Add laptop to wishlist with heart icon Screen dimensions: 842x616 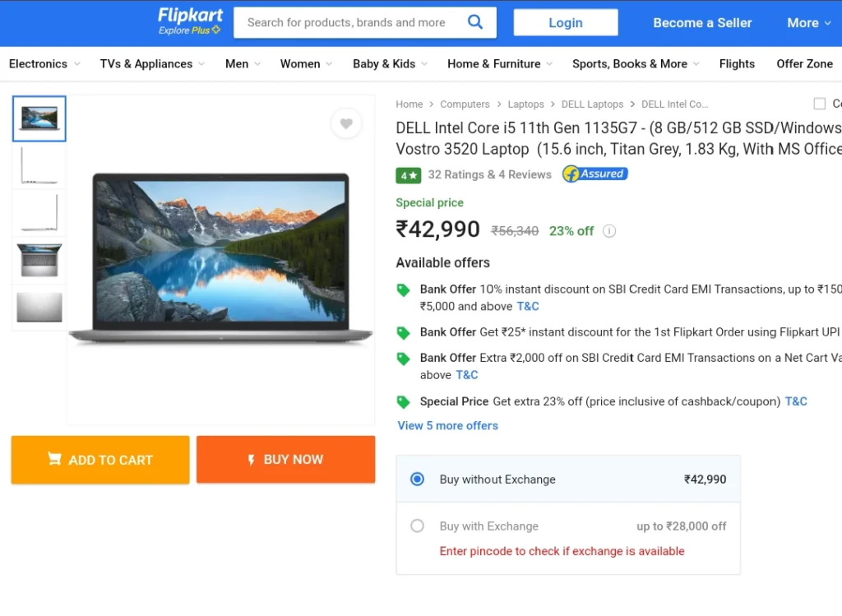point(346,123)
